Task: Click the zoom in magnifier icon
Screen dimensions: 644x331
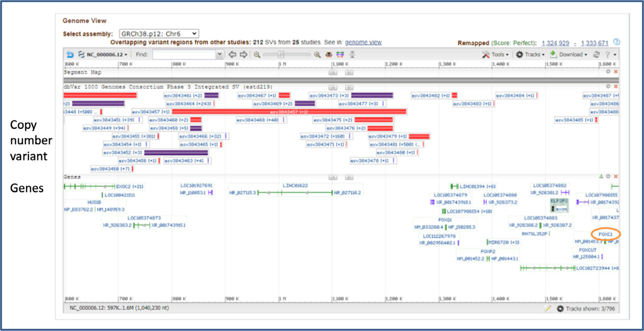Action: tap(317, 54)
